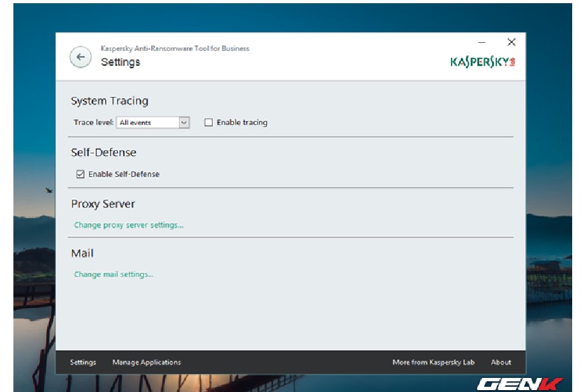Screen dimensions: 583x392
Task: Click the Kaspersky Anti-Ransomware Tool for Business title
Action: click(x=175, y=48)
